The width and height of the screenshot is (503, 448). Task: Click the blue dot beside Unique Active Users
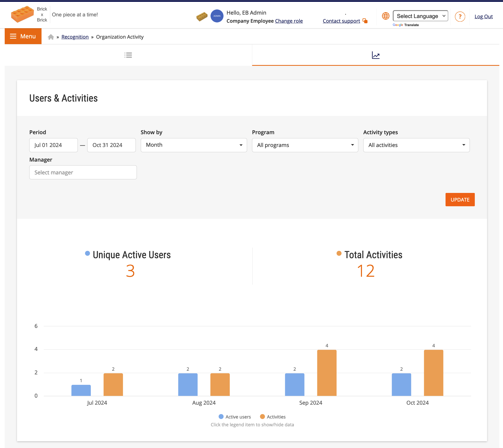tap(87, 253)
